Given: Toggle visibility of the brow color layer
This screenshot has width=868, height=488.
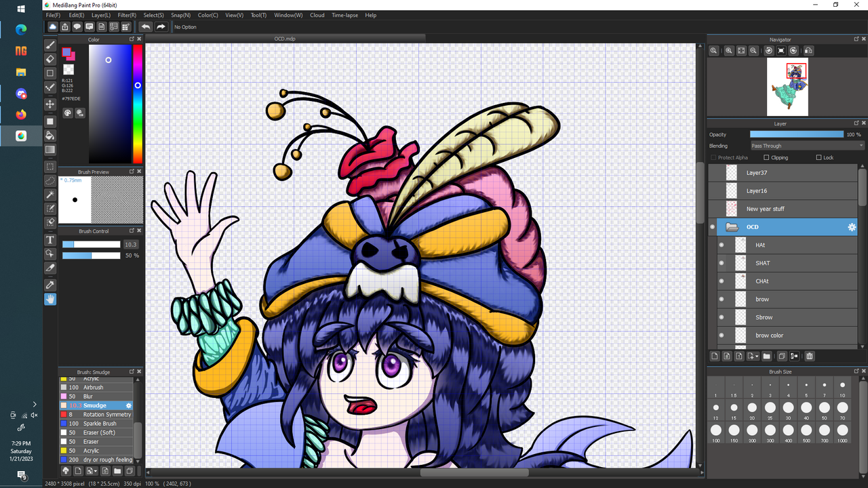Looking at the screenshot, I should click(x=722, y=335).
